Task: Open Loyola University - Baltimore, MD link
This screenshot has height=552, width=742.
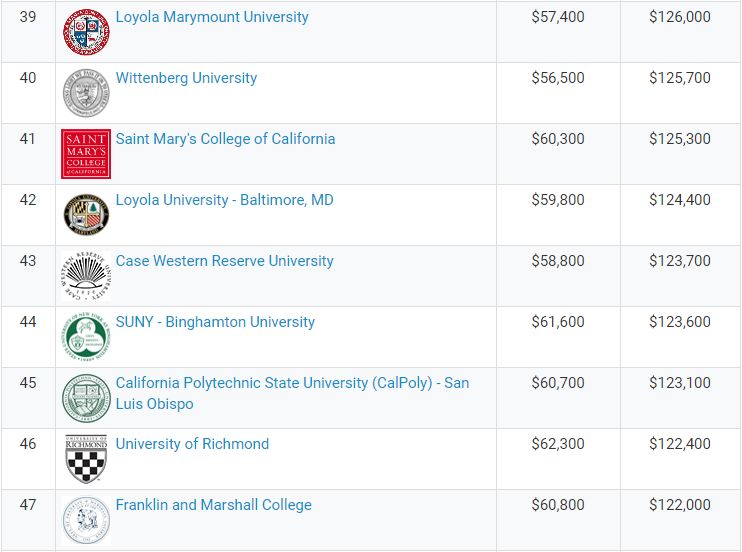Action: pos(225,200)
